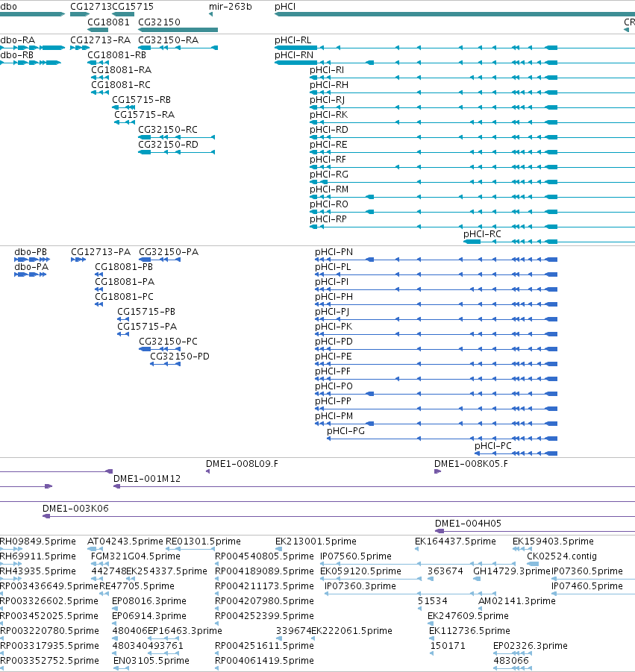Select the CG15715-RB transcript label
The width and height of the screenshot is (635, 672).
point(142,100)
